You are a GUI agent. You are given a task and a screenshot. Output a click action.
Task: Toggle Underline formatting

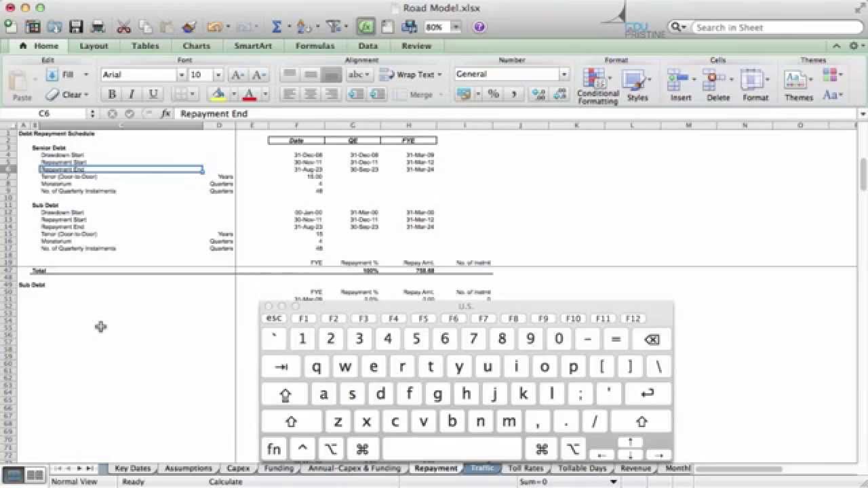point(153,94)
